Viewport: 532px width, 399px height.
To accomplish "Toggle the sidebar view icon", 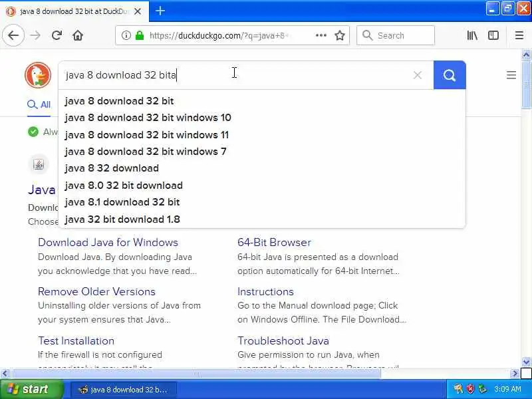I will tap(493, 35).
